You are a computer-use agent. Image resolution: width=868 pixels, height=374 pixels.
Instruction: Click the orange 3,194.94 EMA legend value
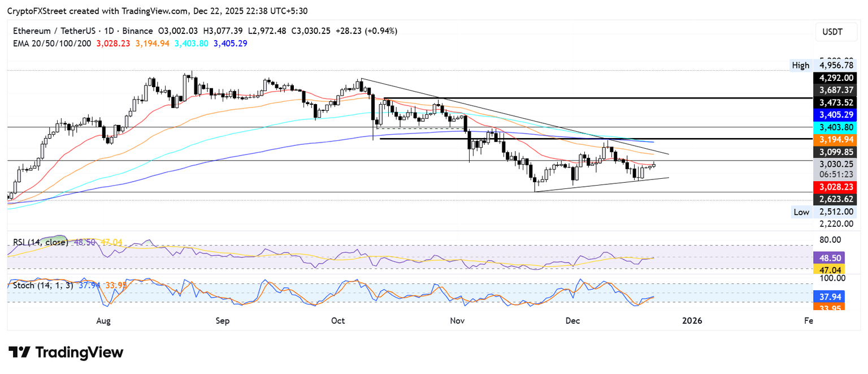[153, 43]
